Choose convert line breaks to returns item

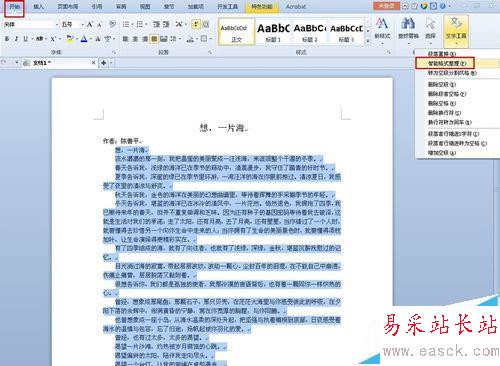click(450, 122)
